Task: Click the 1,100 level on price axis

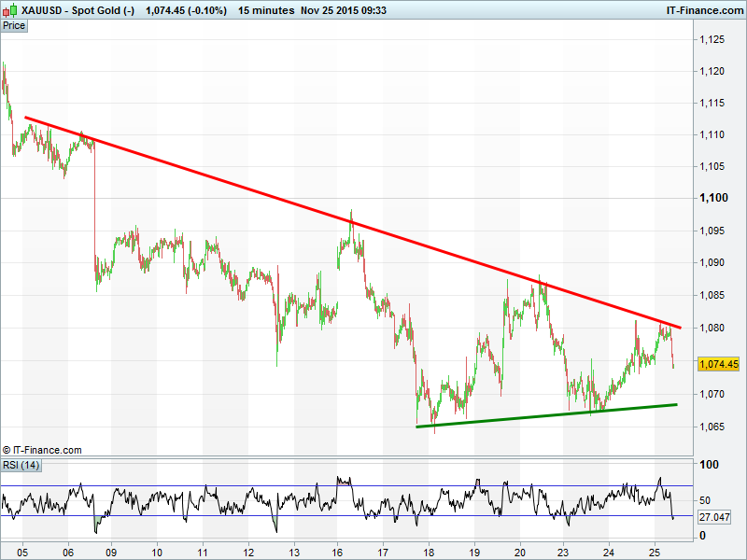Action: [713, 198]
